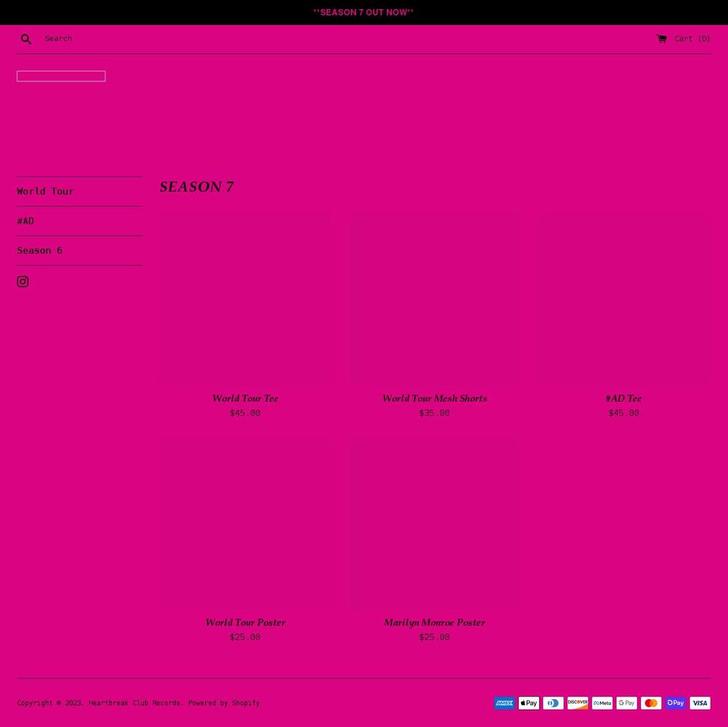Open the World Tour Tee product title
Viewport: 728px width, 727px height.
tap(245, 398)
